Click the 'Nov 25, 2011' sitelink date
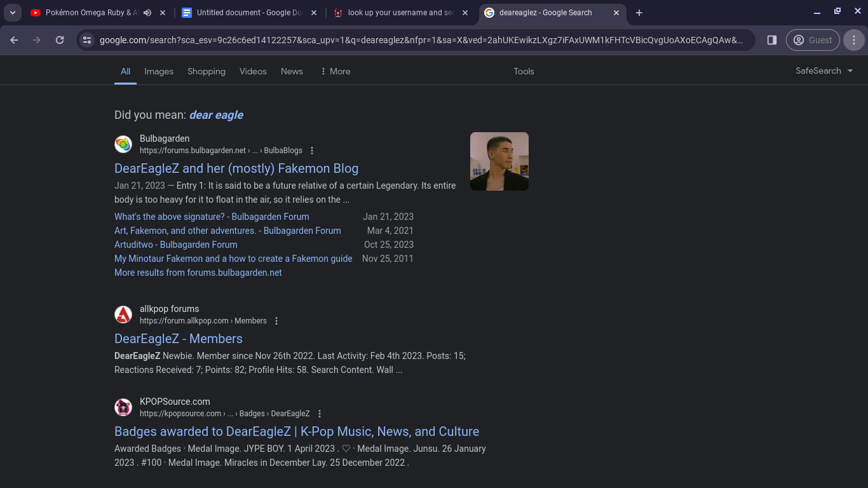The width and height of the screenshot is (868, 488). 388,259
